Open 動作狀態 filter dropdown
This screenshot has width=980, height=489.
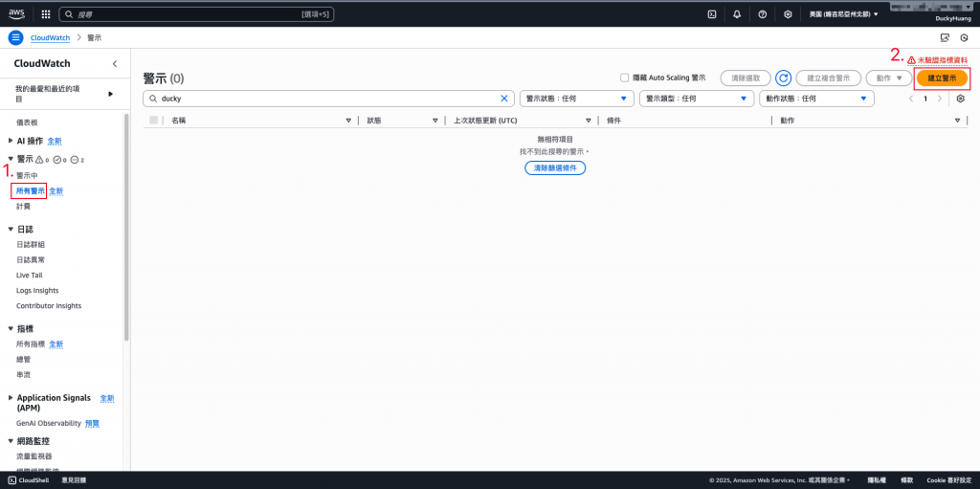[x=816, y=99]
